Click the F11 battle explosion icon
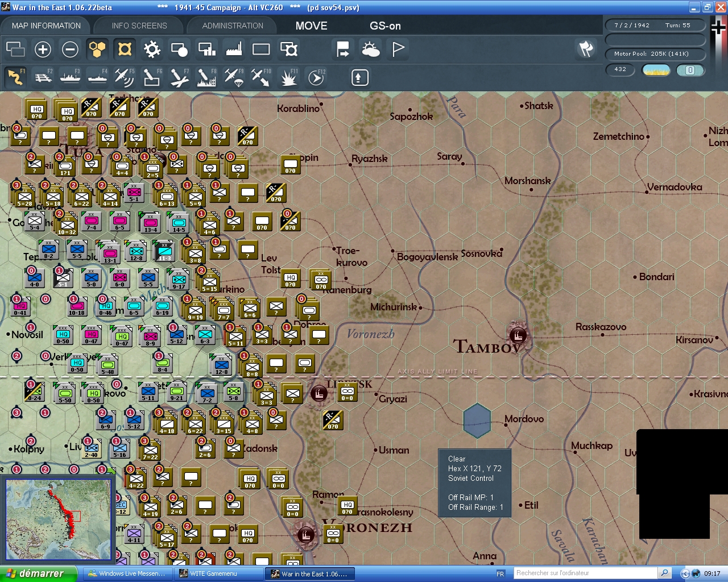 coord(288,77)
